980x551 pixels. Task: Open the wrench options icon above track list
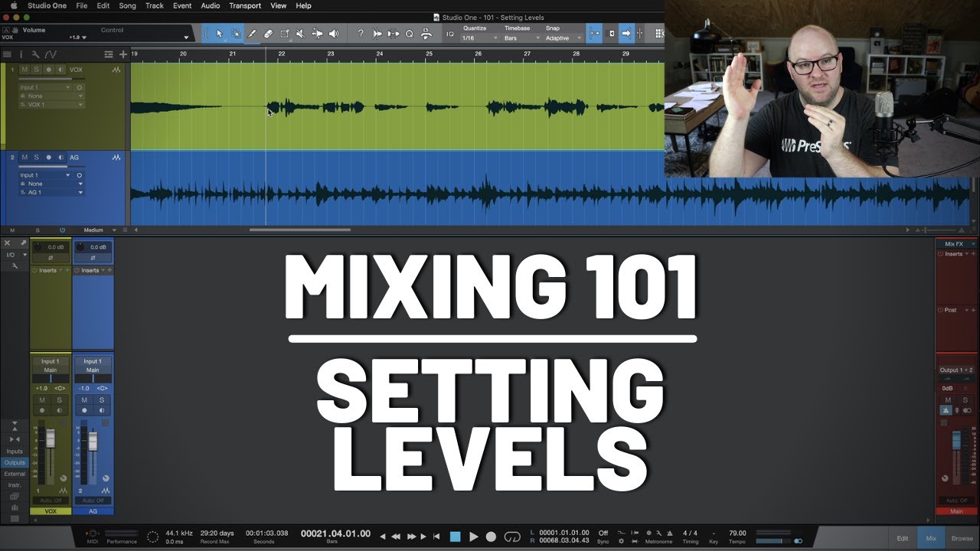(35, 54)
